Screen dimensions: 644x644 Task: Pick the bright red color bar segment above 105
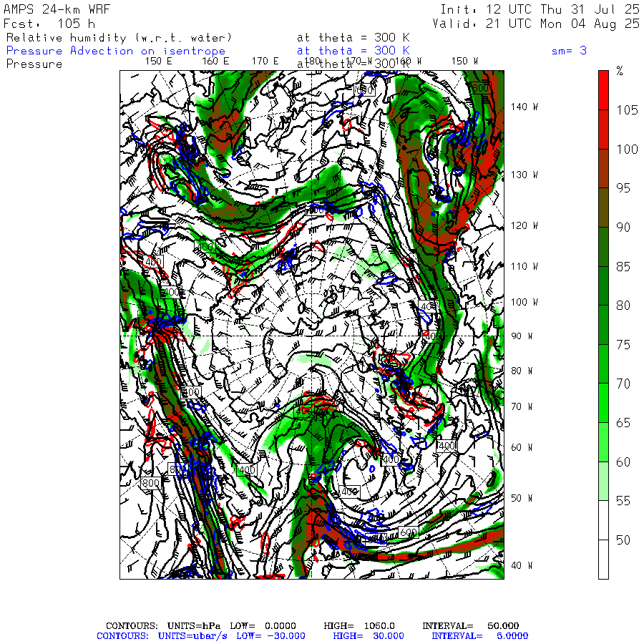603,90
